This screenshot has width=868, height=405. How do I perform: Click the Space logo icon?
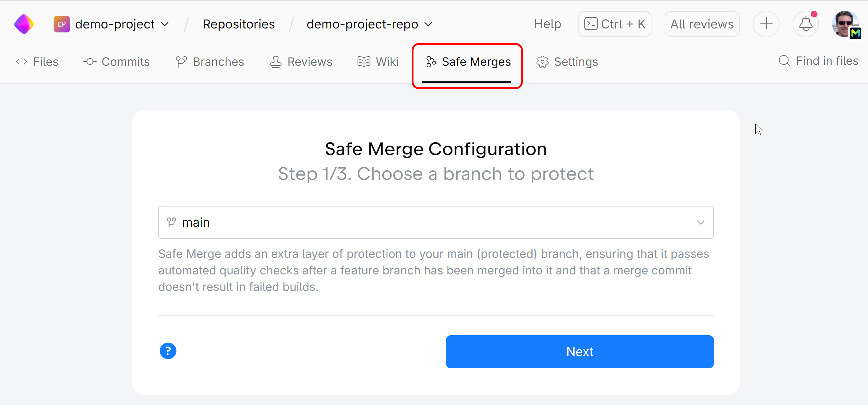tap(24, 24)
